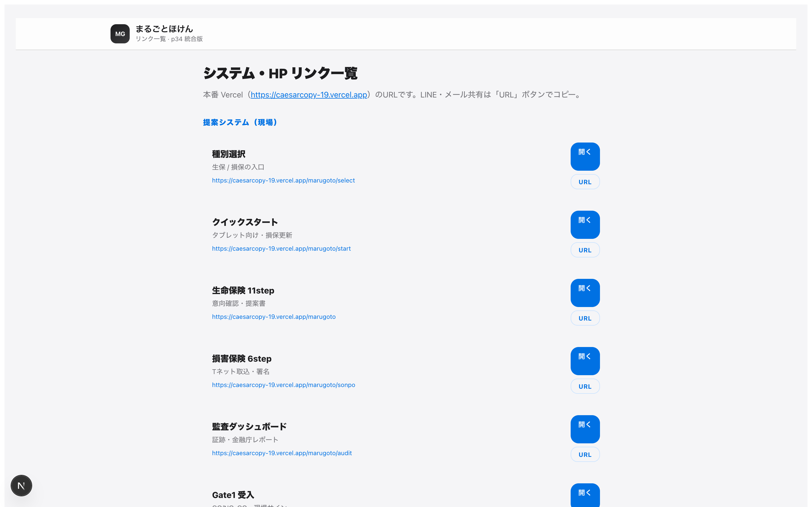Visit the marugoto/sonpo URL link
Viewport: 812px width, 507px height.
point(284,385)
